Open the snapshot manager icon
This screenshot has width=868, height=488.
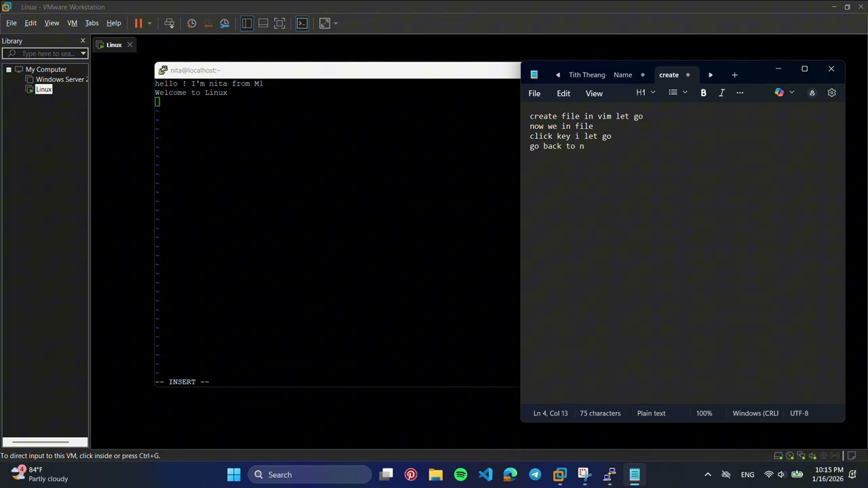tap(224, 23)
